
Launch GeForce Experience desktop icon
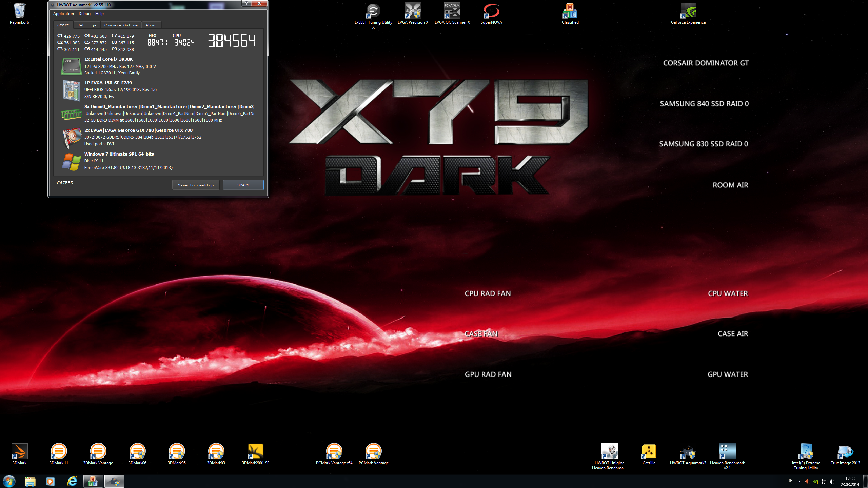tap(688, 14)
